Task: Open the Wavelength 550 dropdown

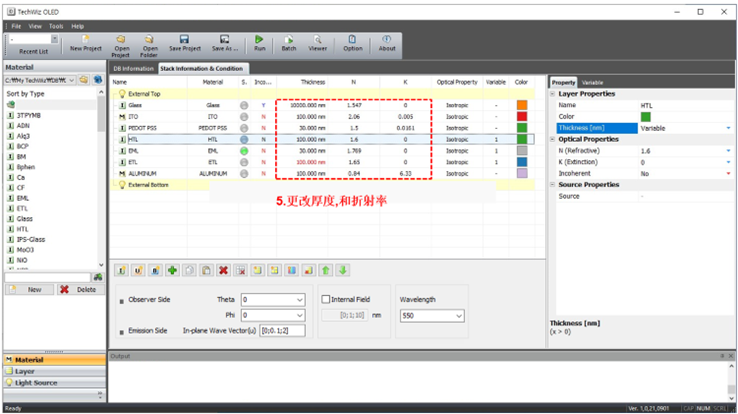Action: point(432,316)
